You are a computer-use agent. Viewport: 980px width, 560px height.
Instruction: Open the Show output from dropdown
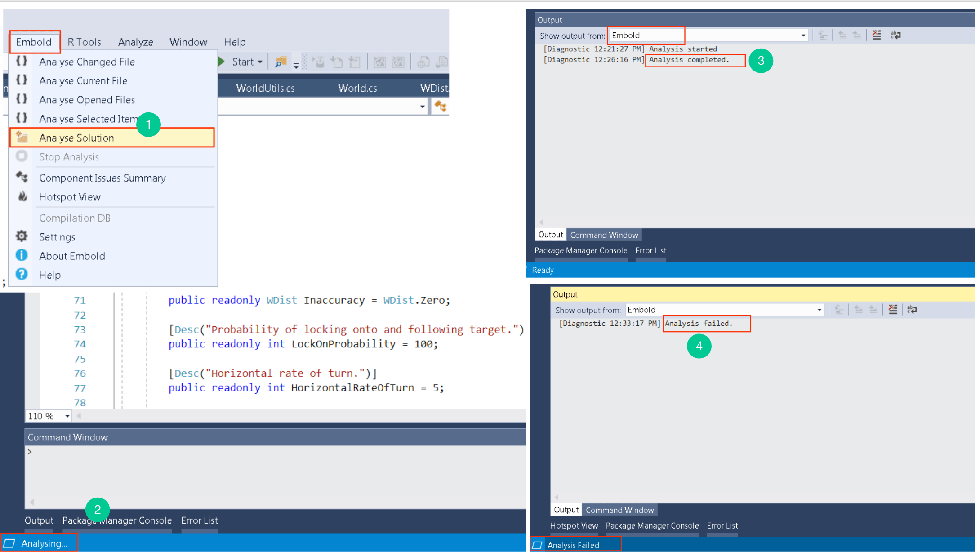[x=802, y=35]
